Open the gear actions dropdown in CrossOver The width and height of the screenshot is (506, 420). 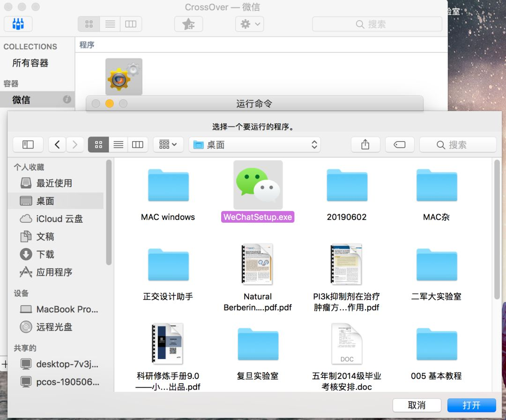(x=249, y=24)
